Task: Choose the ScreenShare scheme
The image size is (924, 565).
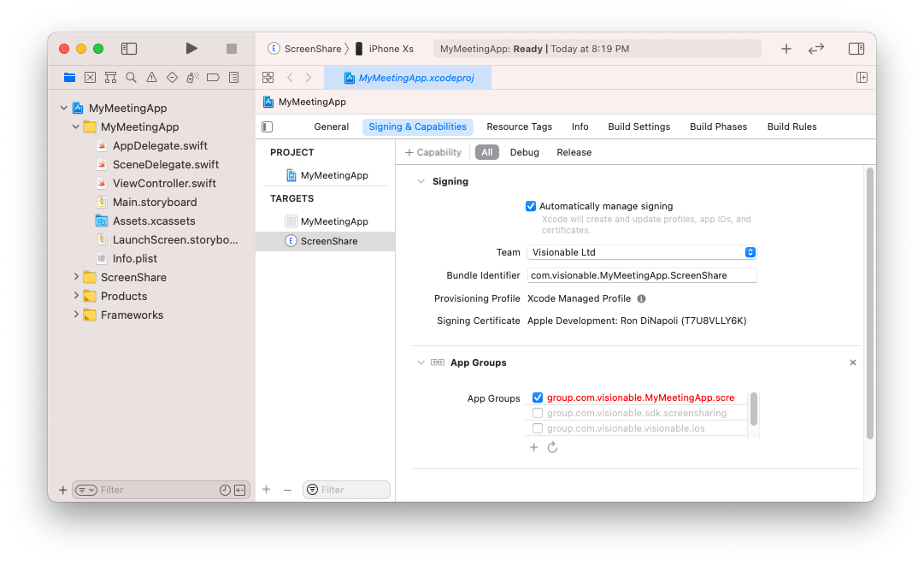Action: (304, 49)
